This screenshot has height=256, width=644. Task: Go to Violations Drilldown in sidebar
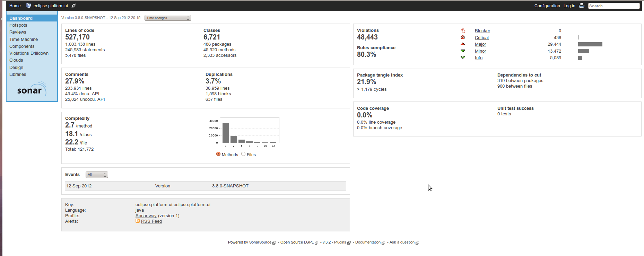pyautogui.click(x=29, y=53)
